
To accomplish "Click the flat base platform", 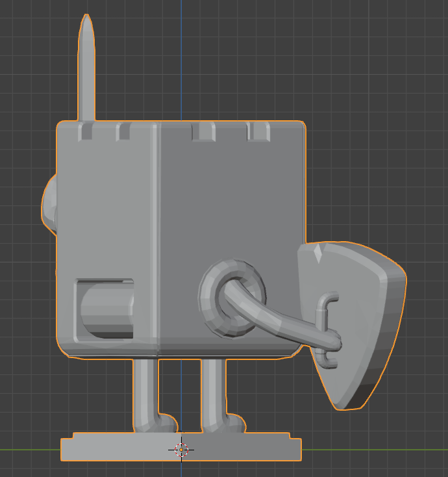I will pos(260,448).
